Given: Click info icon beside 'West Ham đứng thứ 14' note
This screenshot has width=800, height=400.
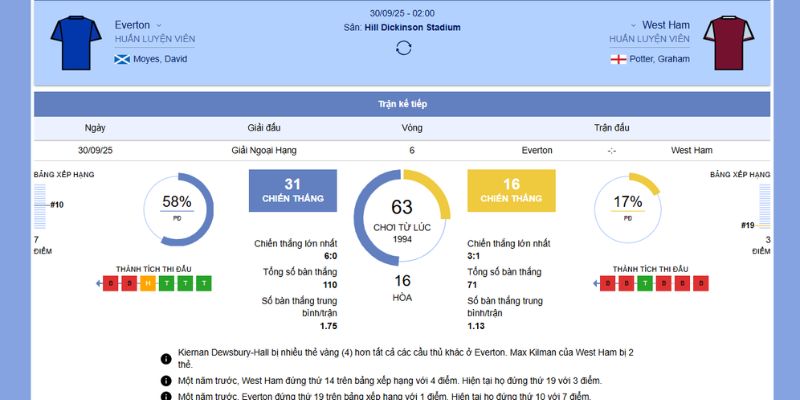Looking at the screenshot, I should pos(166,381).
